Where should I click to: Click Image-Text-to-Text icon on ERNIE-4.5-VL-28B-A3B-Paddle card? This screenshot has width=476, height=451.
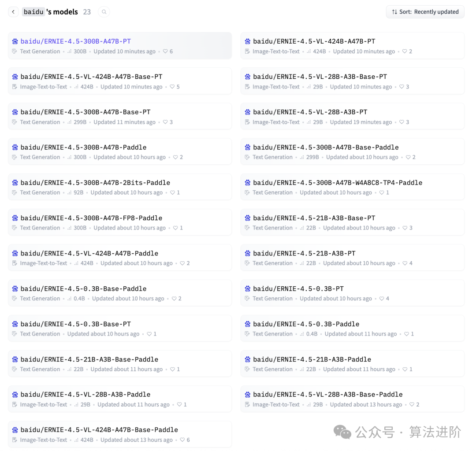[14, 405]
